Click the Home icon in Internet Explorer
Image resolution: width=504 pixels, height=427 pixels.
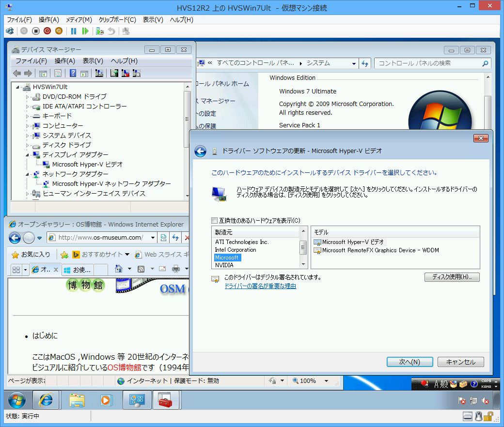pos(119,269)
